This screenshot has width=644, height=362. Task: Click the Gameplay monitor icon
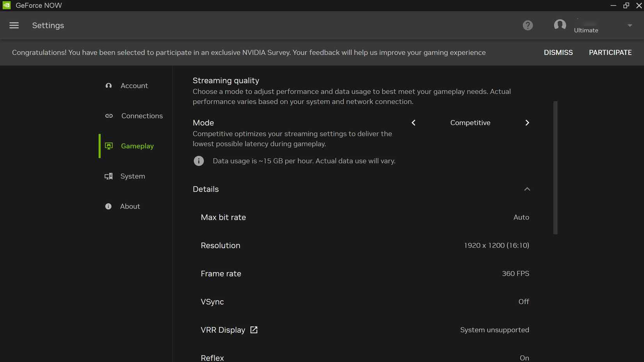pyautogui.click(x=109, y=146)
